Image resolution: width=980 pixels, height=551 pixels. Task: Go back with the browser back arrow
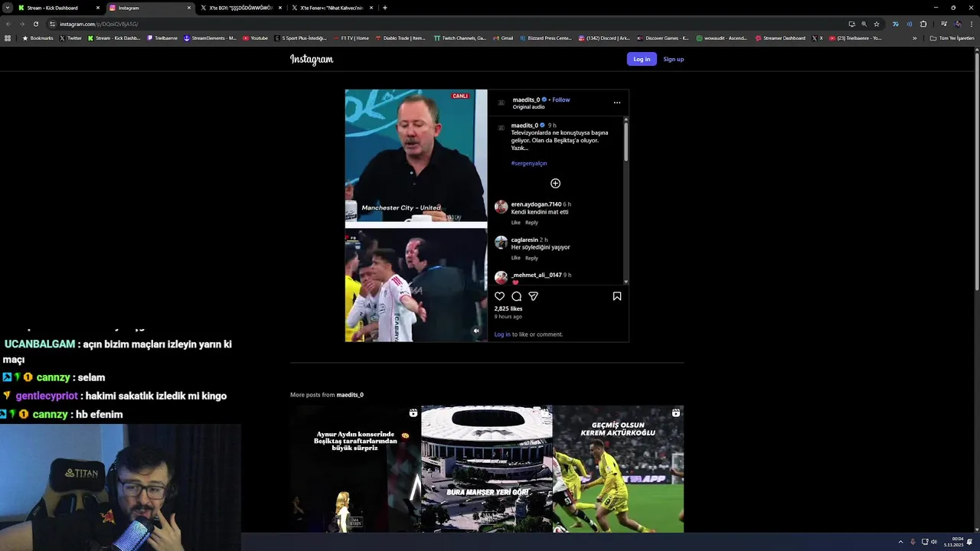(x=8, y=24)
